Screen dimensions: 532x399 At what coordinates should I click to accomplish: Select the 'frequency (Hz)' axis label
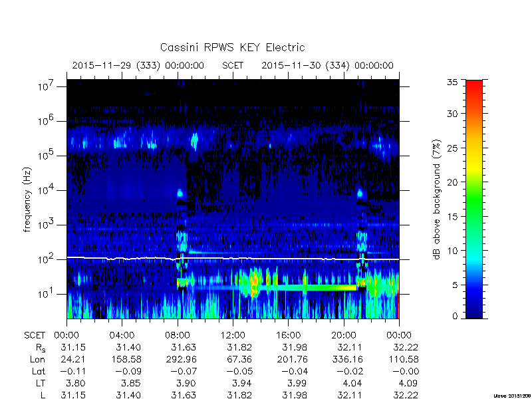coord(27,199)
